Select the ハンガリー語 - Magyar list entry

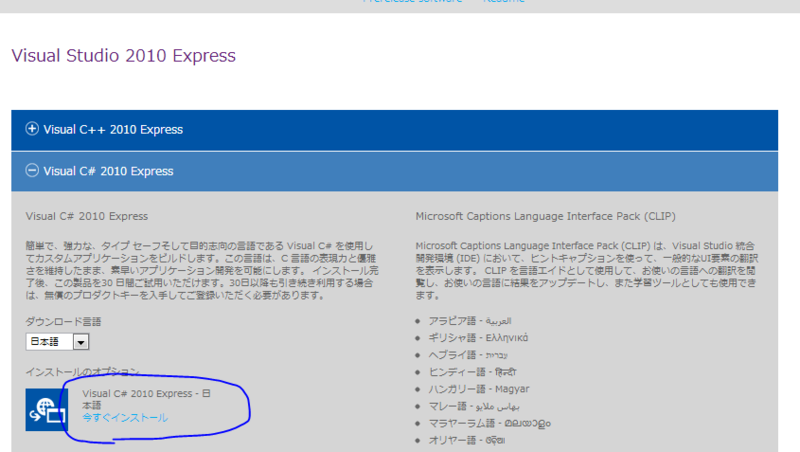pyautogui.click(x=479, y=389)
